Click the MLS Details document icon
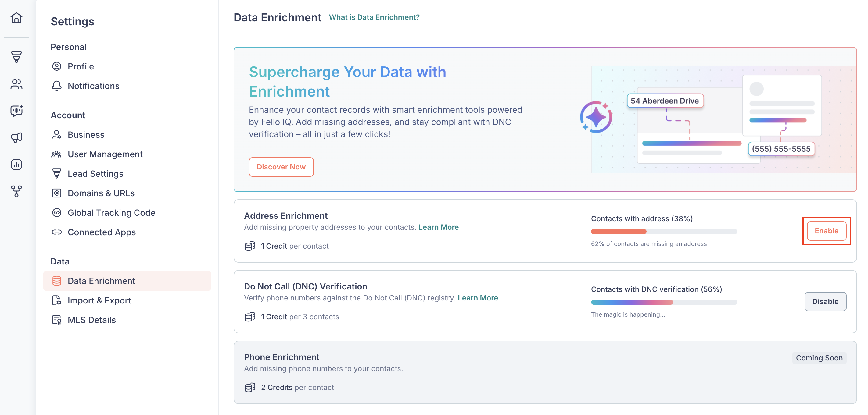Image resolution: width=868 pixels, height=415 pixels. [57, 320]
